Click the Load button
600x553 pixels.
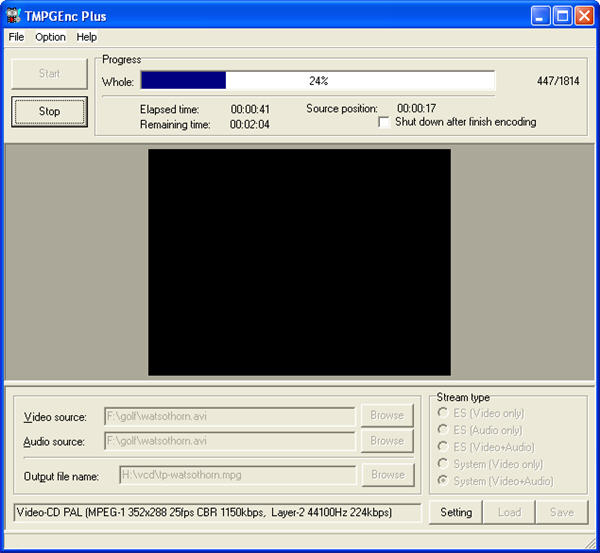pos(509,512)
